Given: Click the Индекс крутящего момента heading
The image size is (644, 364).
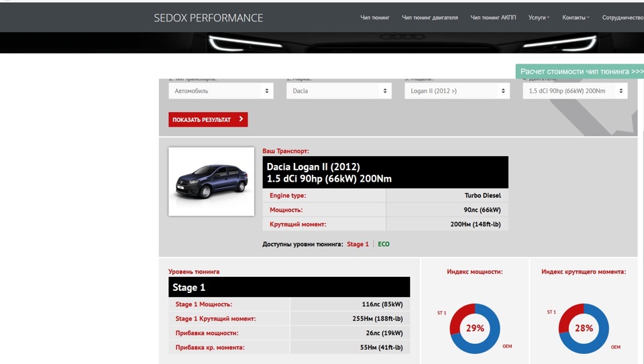Looking at the screenshot, I should click(584, 271).
